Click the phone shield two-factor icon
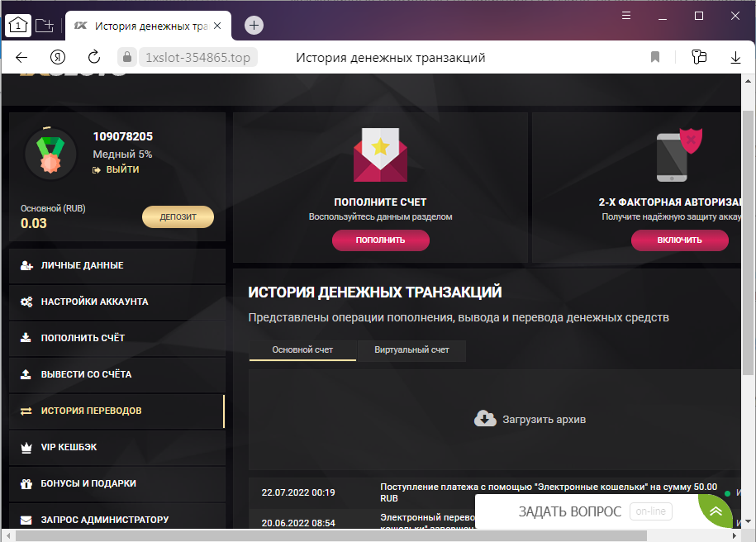 (679, 155)
